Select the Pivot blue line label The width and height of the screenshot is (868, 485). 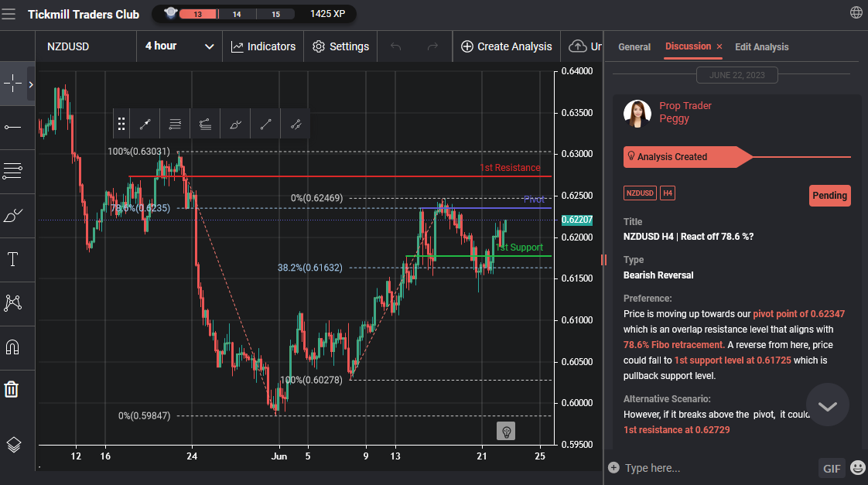point(534,200)
